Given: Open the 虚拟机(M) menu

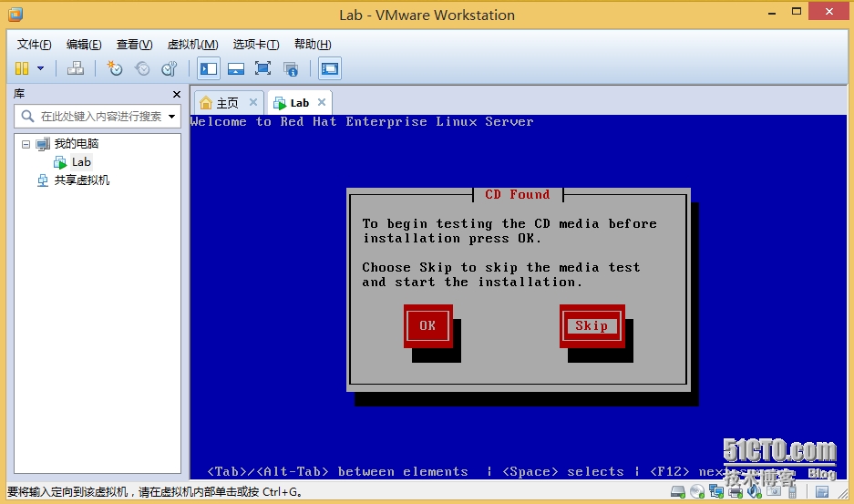Looking at the screenshot, I should tap(193, 44).
